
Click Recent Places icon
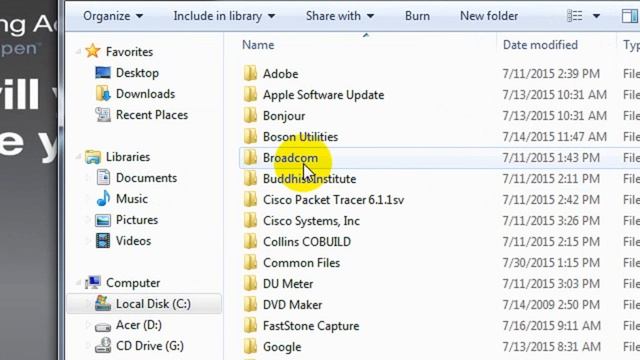click(x=103, y=115)
